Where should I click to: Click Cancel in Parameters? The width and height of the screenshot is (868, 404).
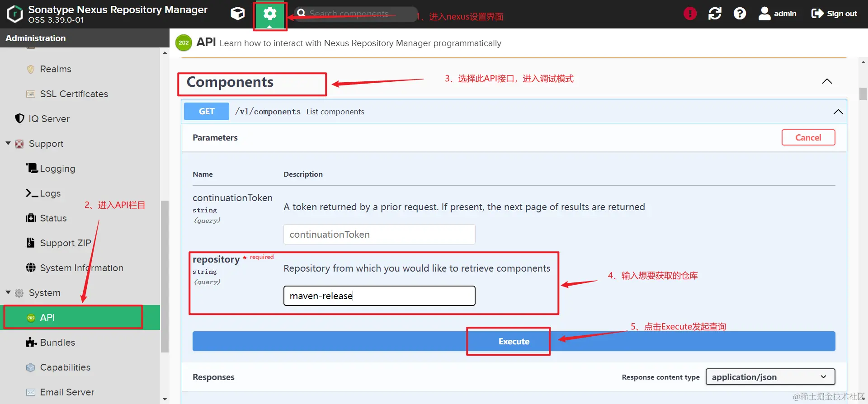click(808, 137)
